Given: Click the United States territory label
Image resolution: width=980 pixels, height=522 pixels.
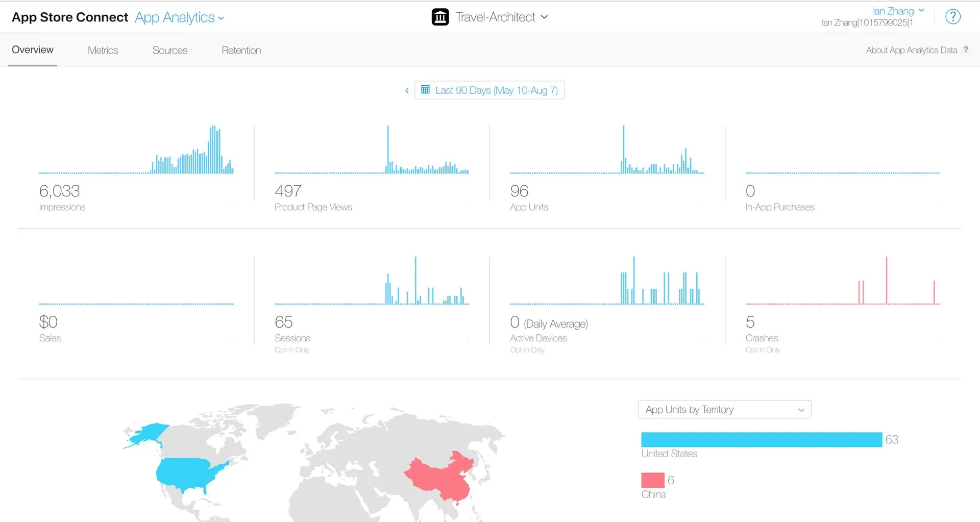Looking at the screenshot, I should [x=669, y=454].
